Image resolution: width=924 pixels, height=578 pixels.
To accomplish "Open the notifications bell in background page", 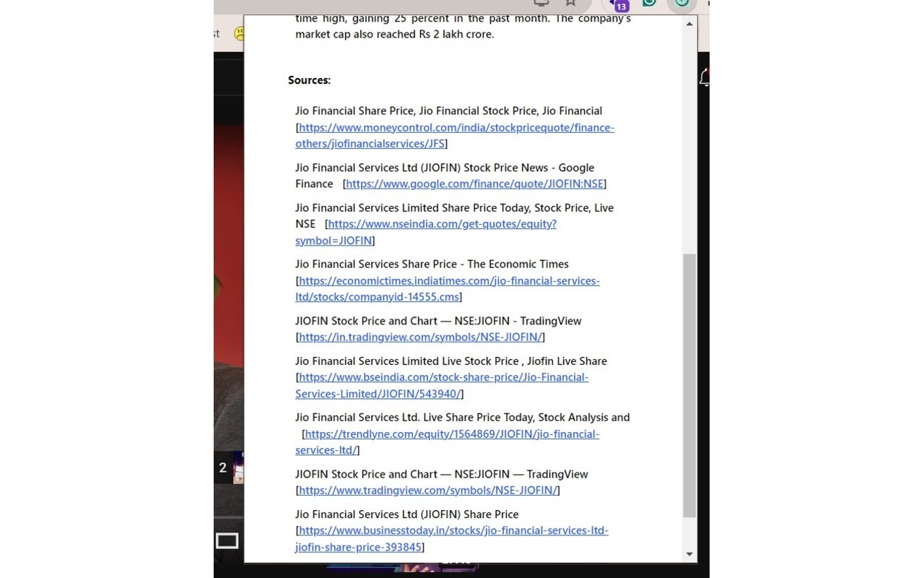I will [x=705, y=78].
